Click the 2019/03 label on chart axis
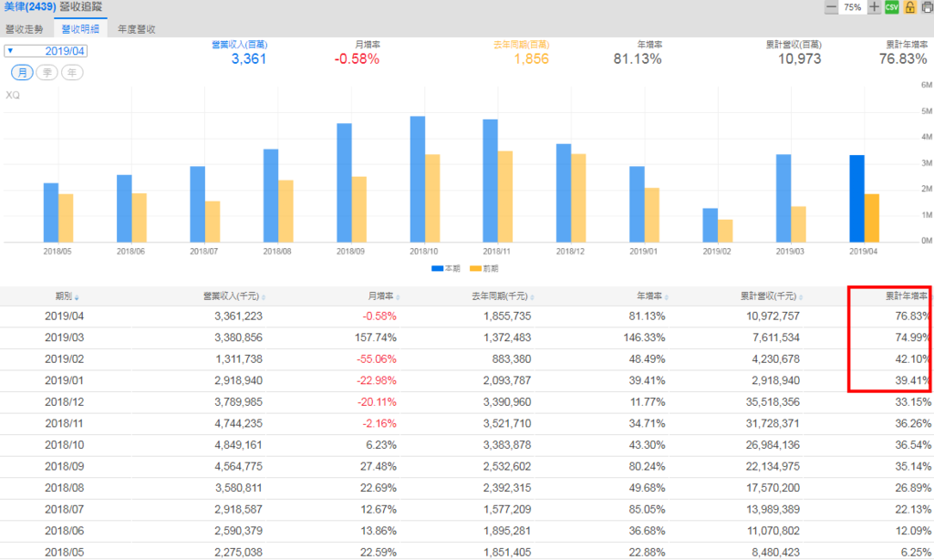The height and width of the screenshot is (560, 934). click(x=790, y=252)
